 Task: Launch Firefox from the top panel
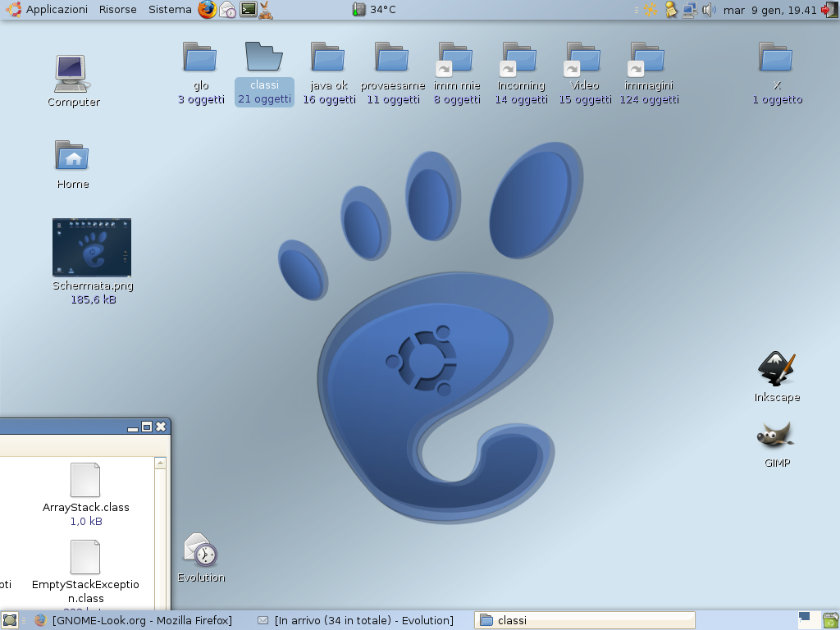click(x=208, y=10)
